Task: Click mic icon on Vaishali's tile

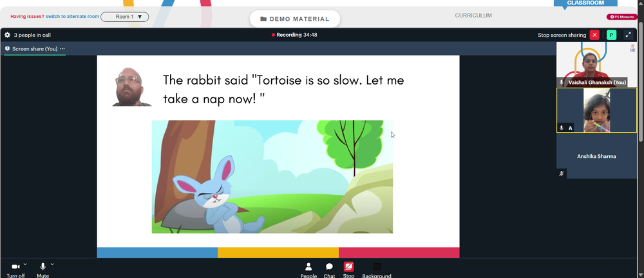Action: coord(562,83)
